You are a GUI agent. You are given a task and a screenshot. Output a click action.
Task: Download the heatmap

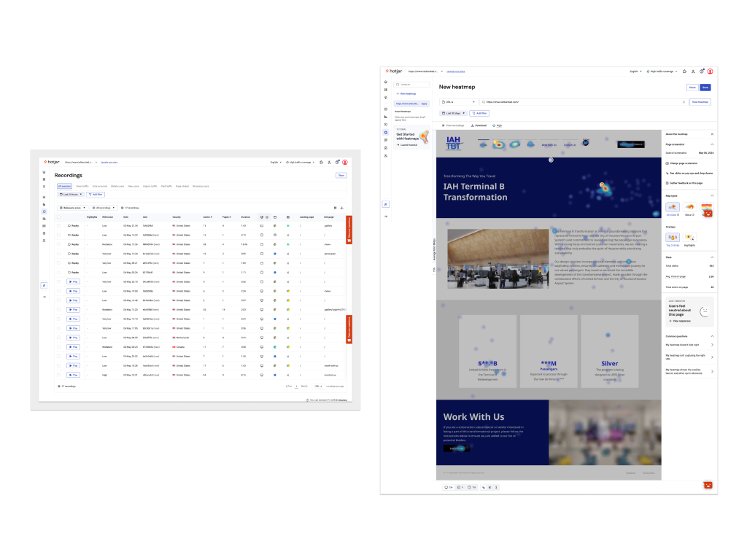[479, 125]
